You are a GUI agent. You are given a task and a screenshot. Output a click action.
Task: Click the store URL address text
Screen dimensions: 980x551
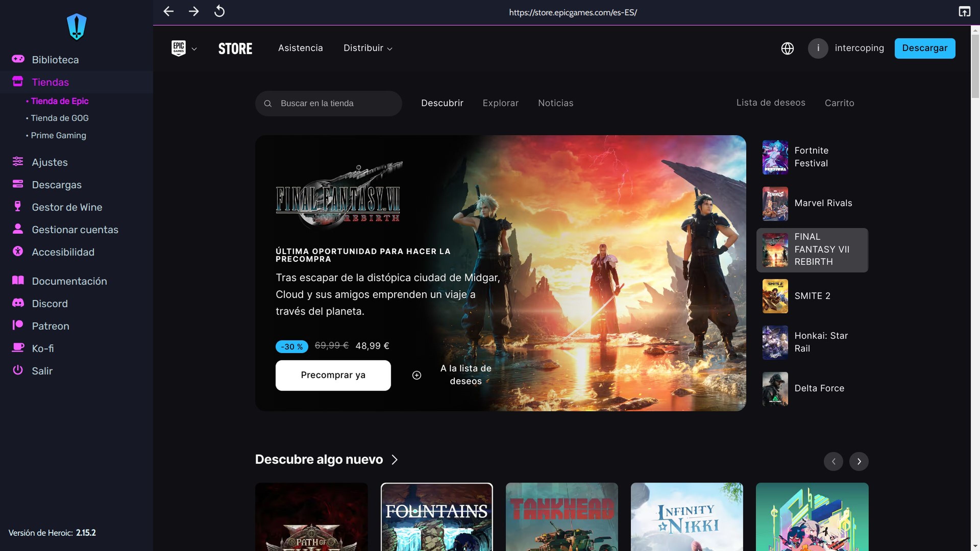pyautogui.click(x=572, y=12)
